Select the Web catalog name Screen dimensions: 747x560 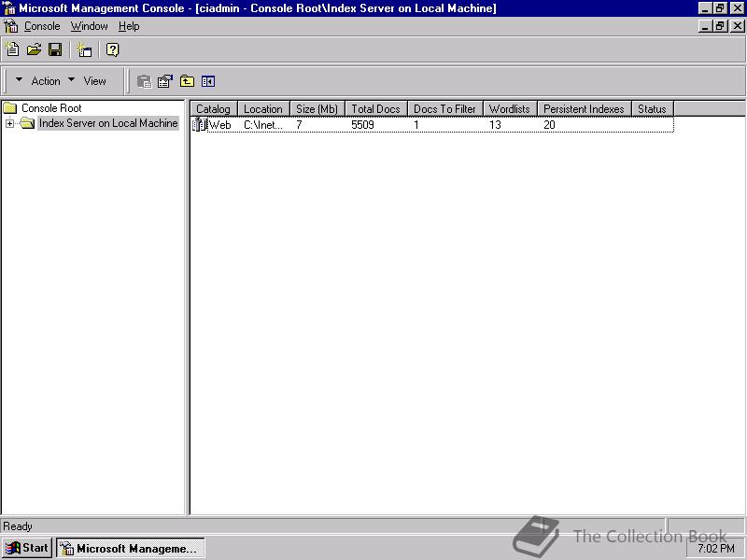pos(220,125)
